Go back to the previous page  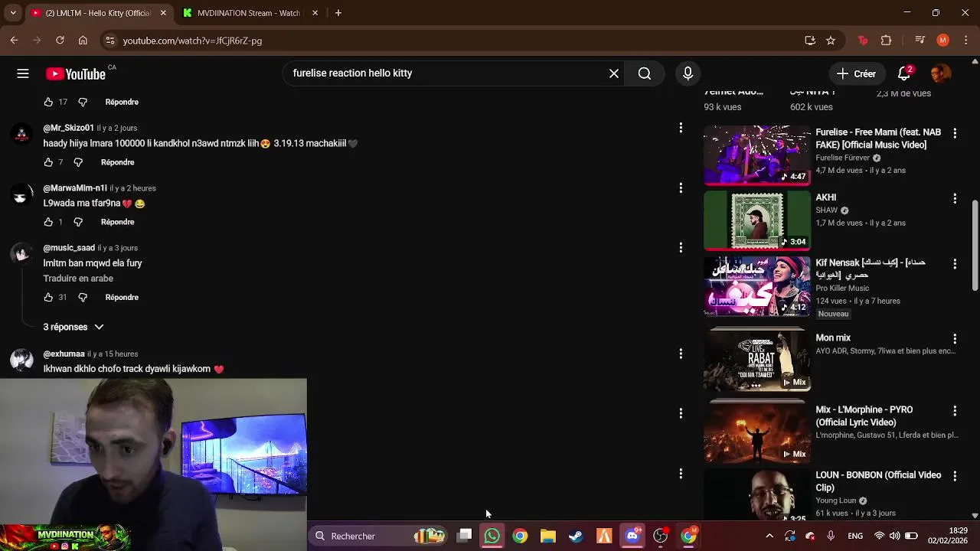[x=14, y=41]
